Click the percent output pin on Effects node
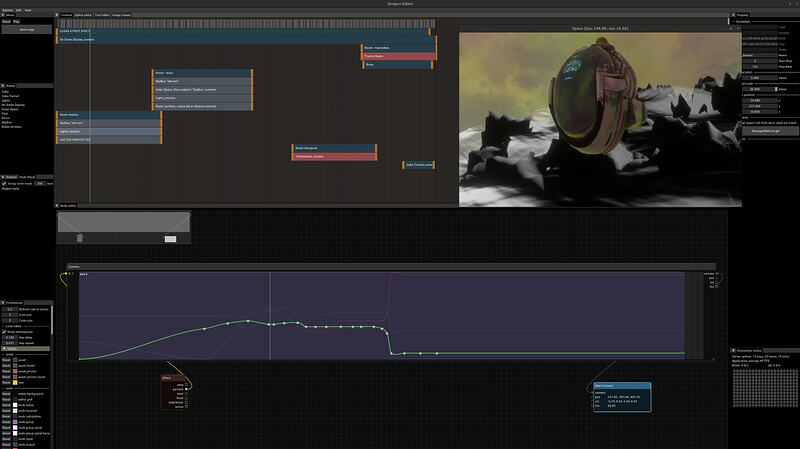 pyautogui.click(x=186, y=389)
